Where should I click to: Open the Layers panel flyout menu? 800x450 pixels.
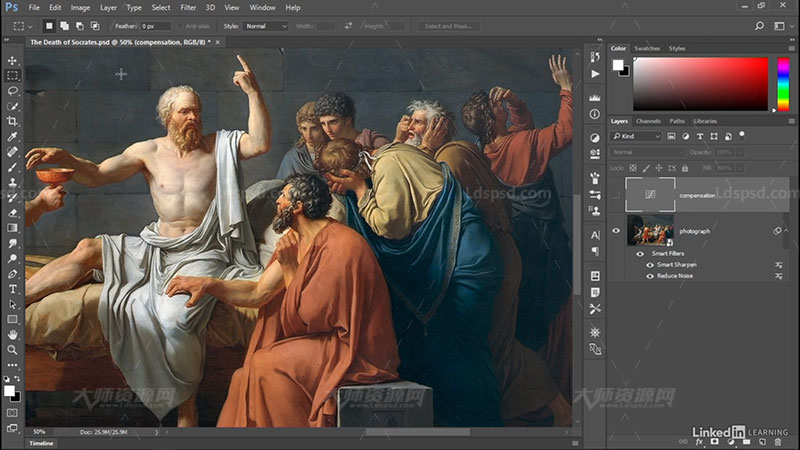pos(792,121)
